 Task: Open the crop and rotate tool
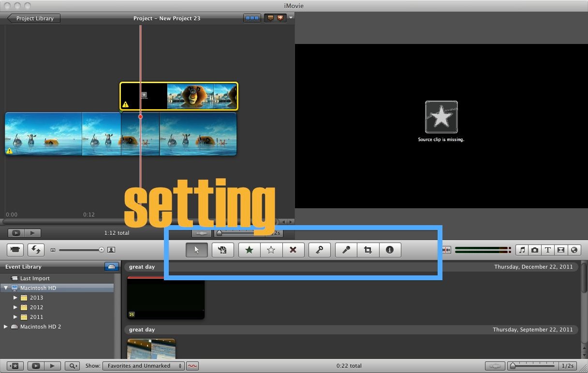(x=368, y=250)
